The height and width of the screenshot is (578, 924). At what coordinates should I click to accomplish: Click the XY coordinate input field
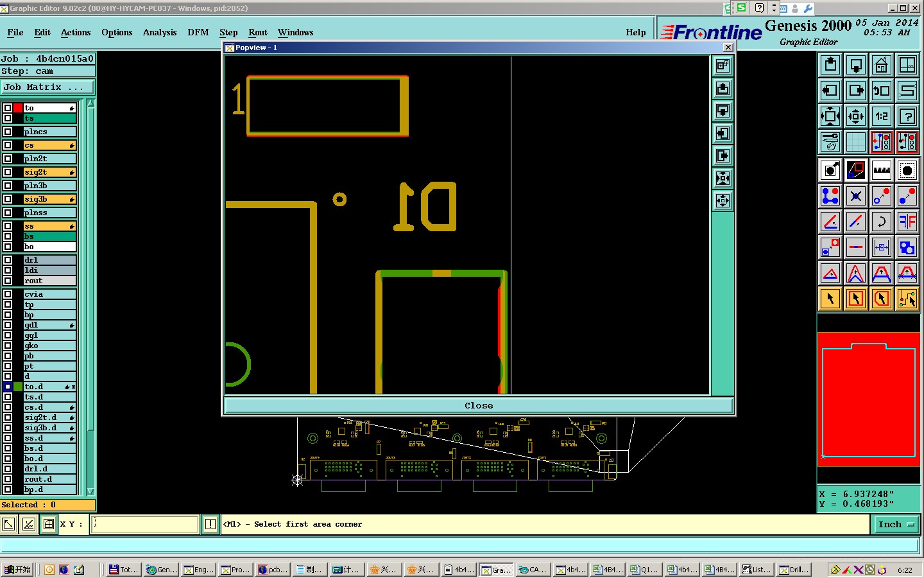click(145, 524)
